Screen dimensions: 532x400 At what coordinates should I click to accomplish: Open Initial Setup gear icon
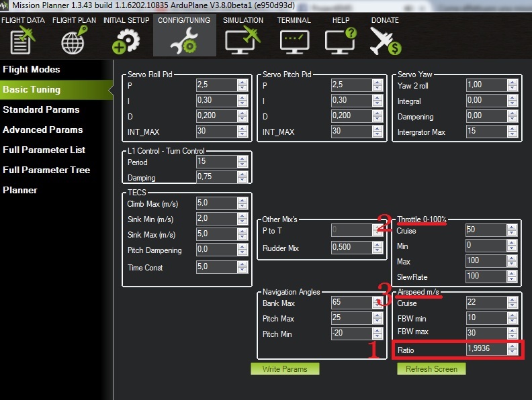coord(126,42)
